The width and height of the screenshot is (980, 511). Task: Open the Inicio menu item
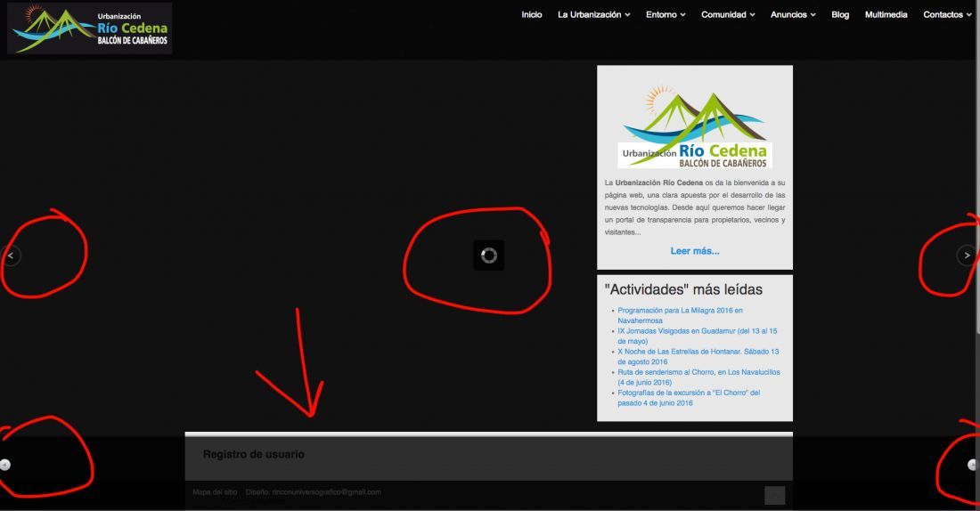[532, 14]
